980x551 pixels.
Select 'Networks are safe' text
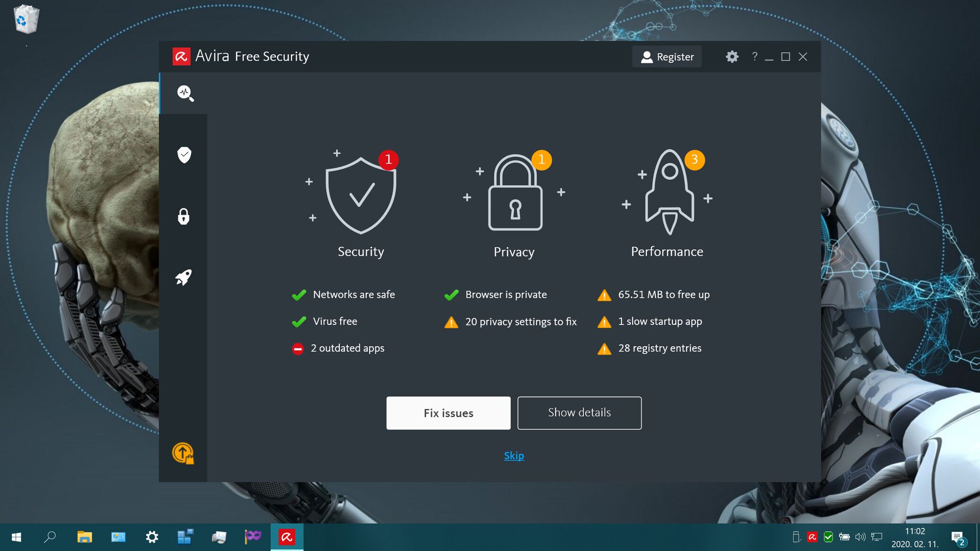(353, 295)
